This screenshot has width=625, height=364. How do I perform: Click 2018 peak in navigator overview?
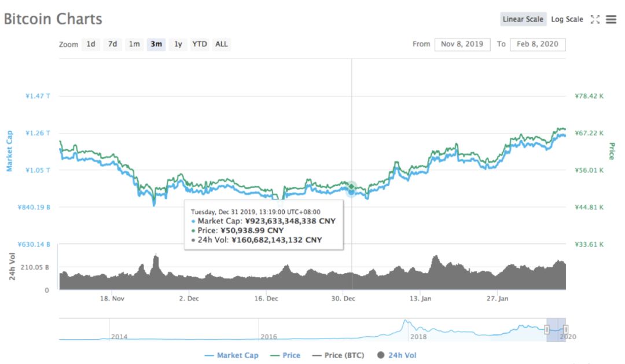(x=405, y=321)
